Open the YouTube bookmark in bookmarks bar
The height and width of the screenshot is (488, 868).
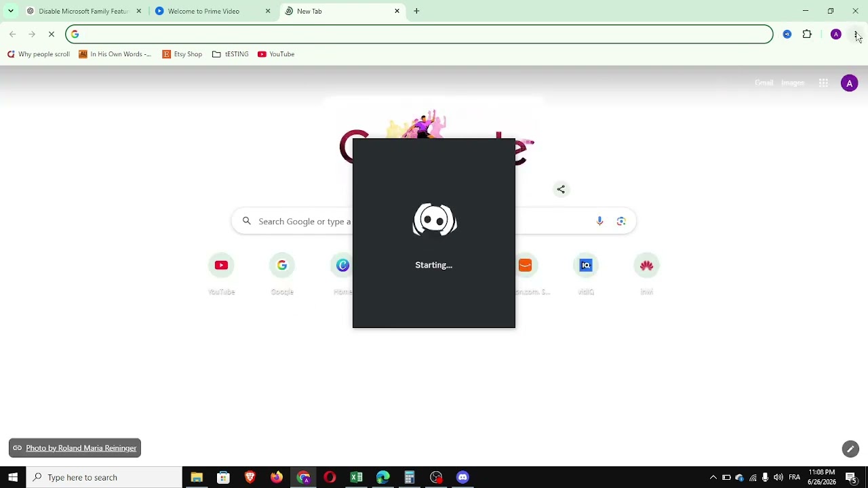[276, 54]
